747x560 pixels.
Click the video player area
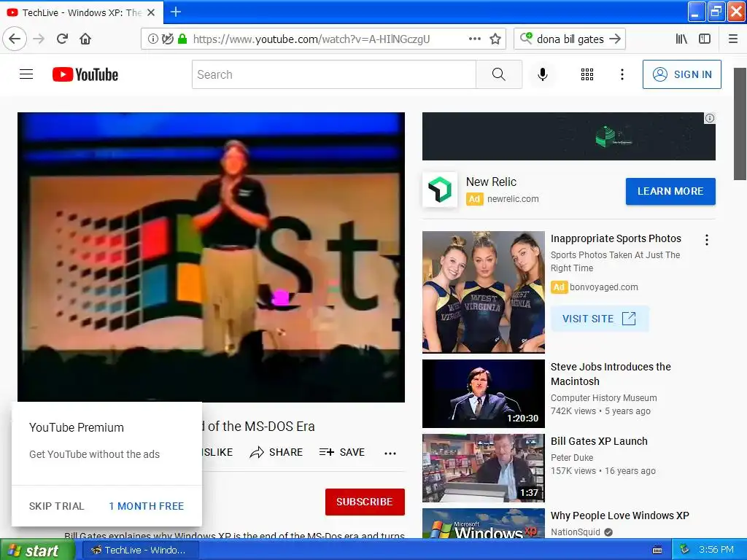(211, 257)
